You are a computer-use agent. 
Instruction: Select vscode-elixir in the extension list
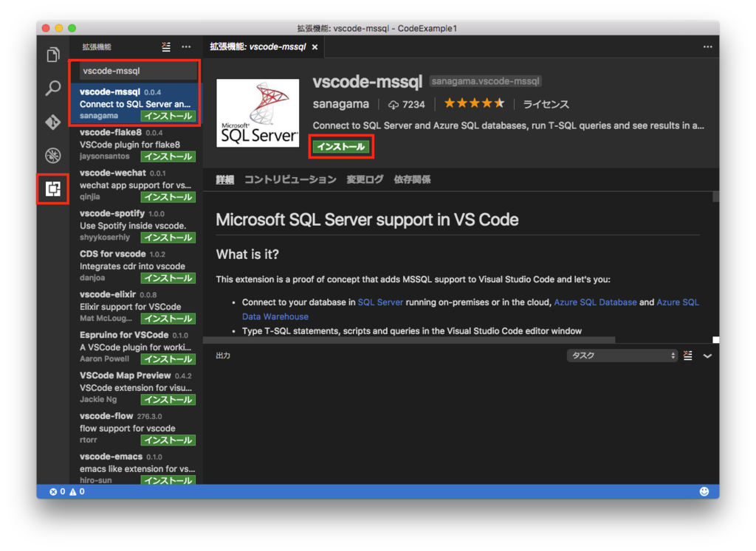[137, 306]
